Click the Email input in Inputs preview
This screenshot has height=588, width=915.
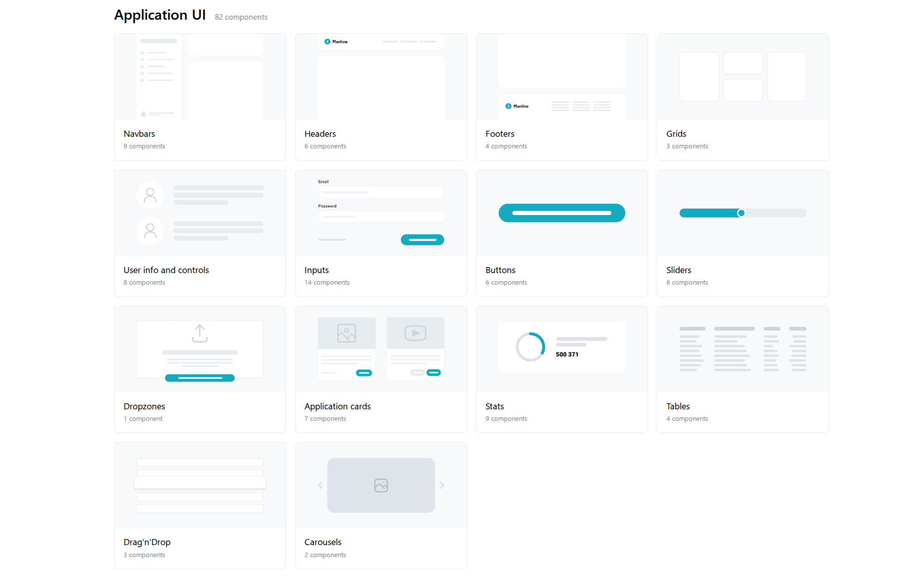point(381,192)
